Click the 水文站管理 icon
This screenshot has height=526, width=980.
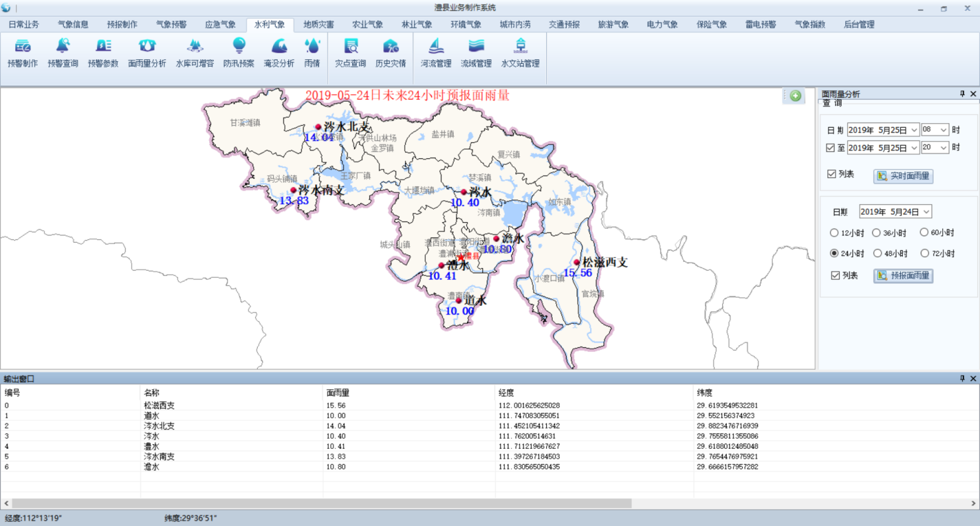pos(520,47)
